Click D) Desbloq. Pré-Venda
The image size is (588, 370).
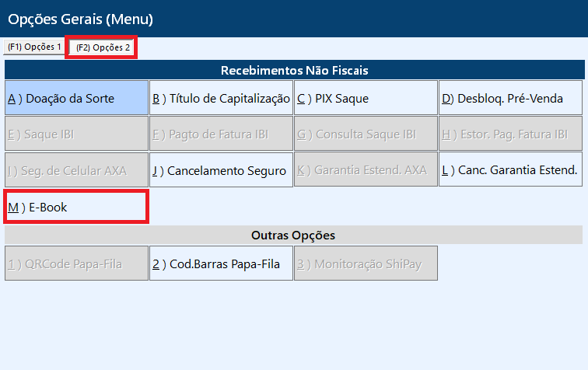pyautogui.click(x=511, y=97)
